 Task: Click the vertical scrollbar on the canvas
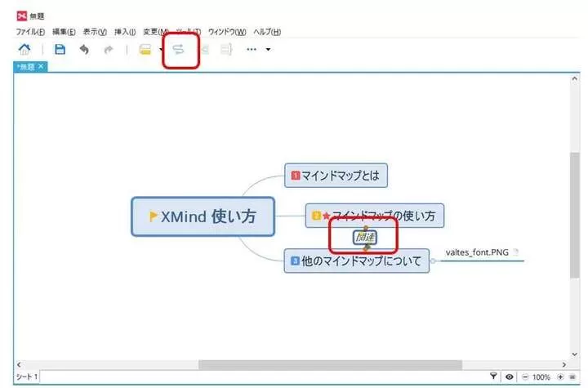tap(575, 212)
